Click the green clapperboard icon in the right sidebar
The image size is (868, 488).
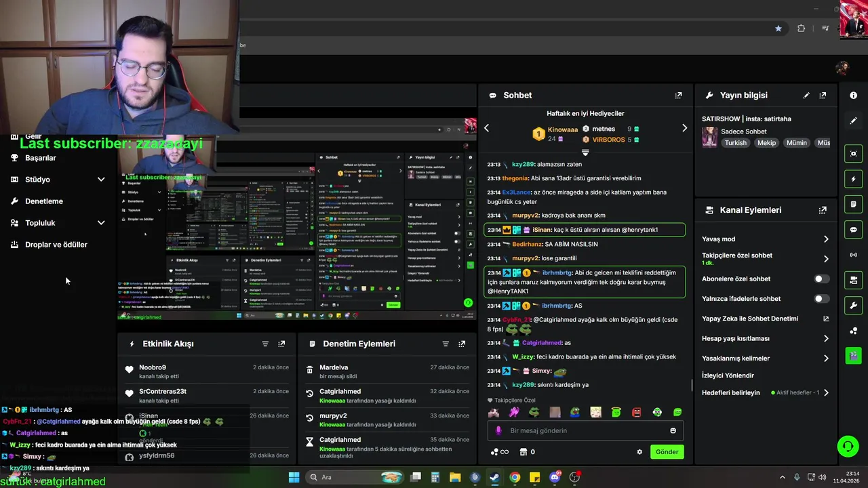point(854,355)
